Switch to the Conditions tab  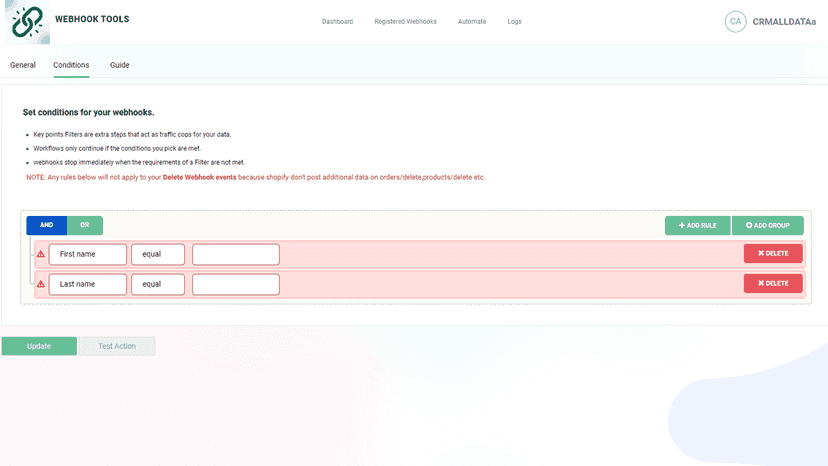coord(71,65)
